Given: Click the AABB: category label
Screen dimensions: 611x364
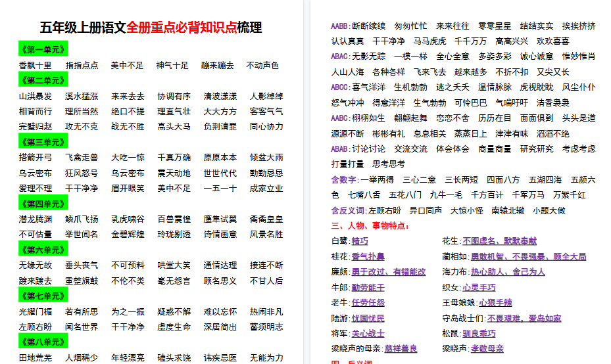Looking at the screenshot, I should pos(341,26).
